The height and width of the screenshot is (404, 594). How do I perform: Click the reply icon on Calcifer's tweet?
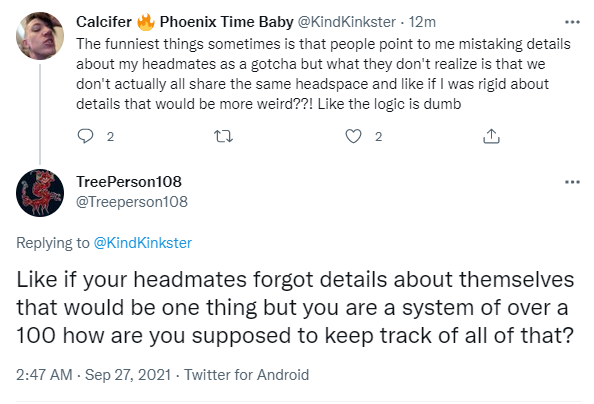pos(85,136)
